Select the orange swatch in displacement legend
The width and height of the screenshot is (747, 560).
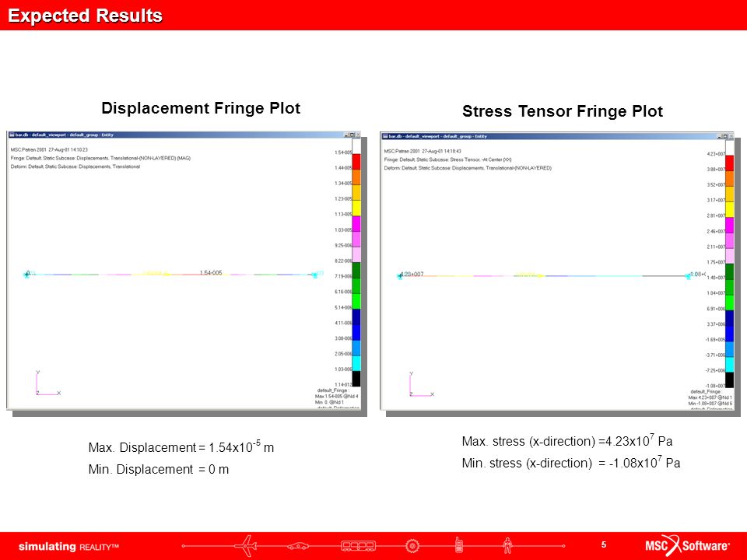[356, 177]
